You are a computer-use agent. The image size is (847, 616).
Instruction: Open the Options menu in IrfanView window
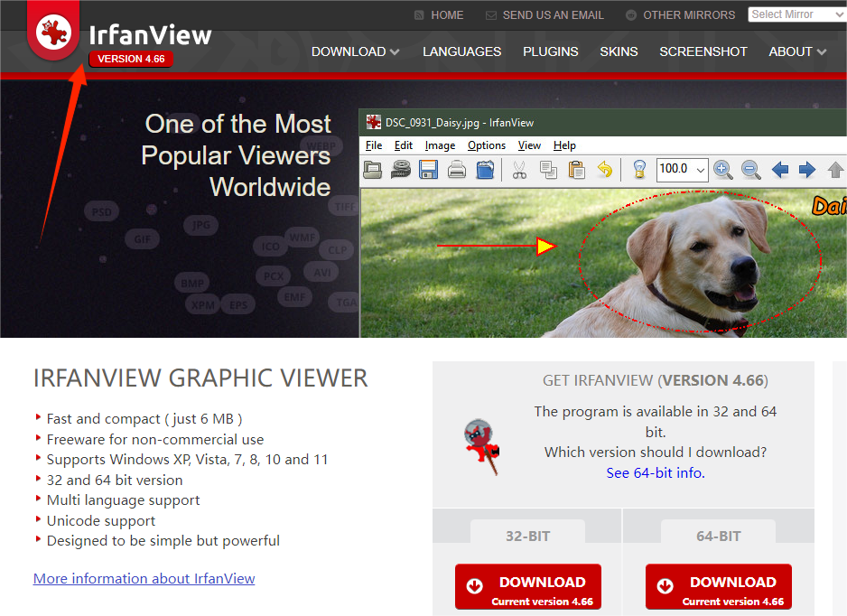point(487,145)
